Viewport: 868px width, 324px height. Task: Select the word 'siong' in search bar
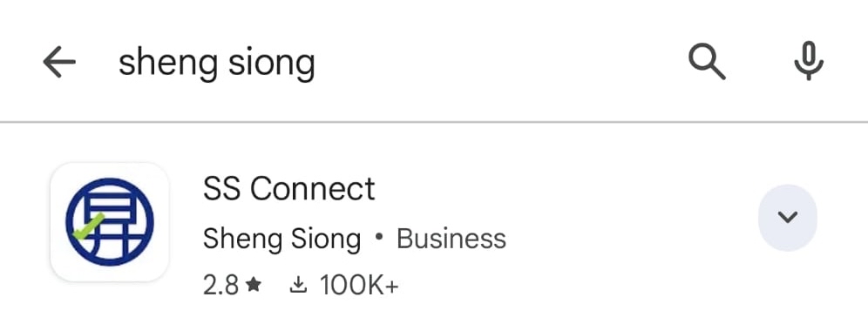pos(272,64)
